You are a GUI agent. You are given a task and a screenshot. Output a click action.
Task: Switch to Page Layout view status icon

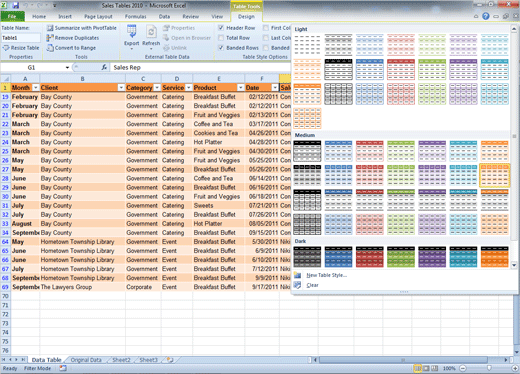[x=426, y=368]
